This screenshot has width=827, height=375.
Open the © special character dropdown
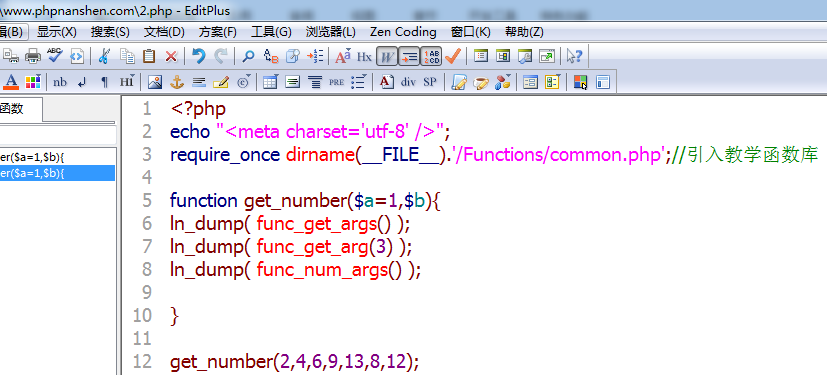click(244, 82)
